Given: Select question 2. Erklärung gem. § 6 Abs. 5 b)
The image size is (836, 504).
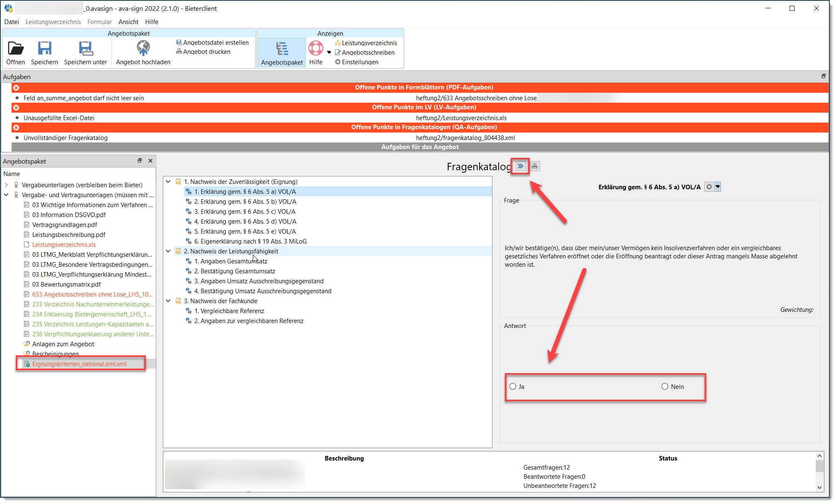Looking at the screenshot, I should coord(245,202).
